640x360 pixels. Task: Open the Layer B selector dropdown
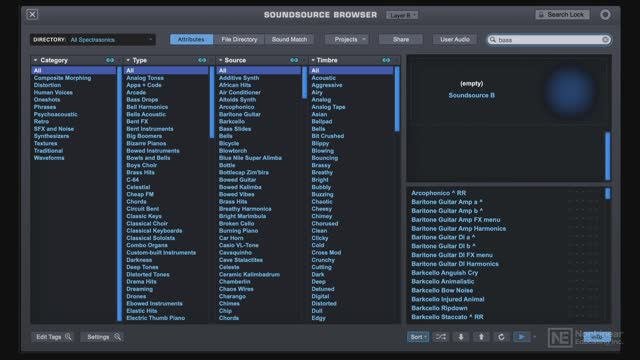point(402,15)
